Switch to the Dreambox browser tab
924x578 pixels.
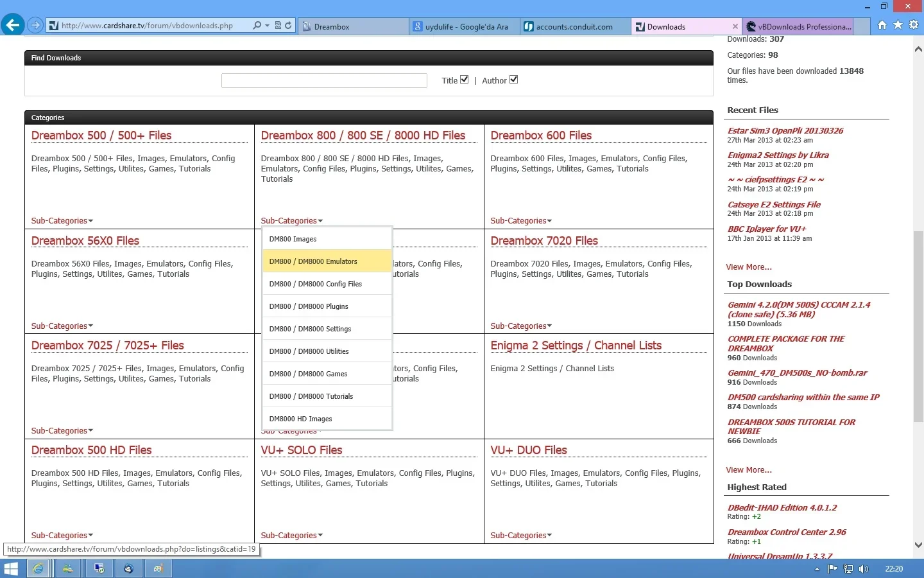(353, 26)
